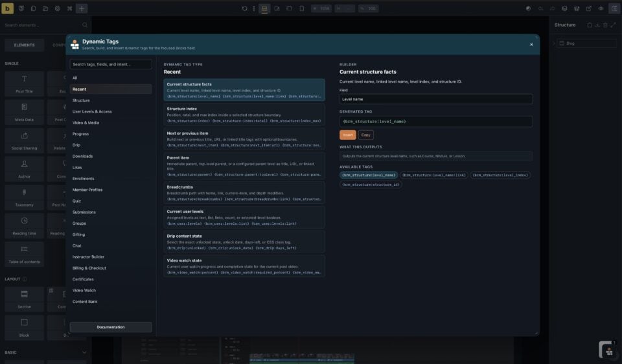Add the Post Title element
This screenshot has width=622, height=364.
tap(24, 84)
